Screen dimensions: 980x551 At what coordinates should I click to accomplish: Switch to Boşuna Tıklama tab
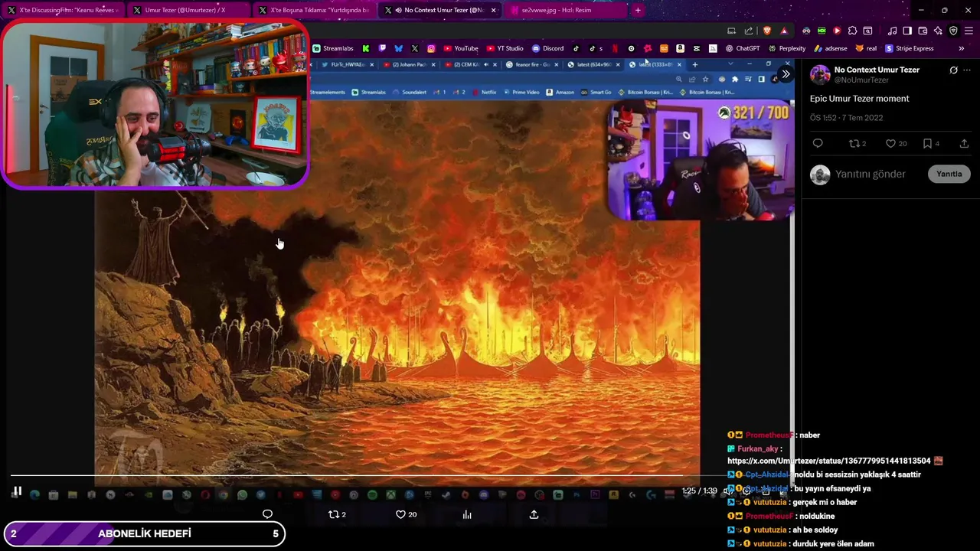313,10
